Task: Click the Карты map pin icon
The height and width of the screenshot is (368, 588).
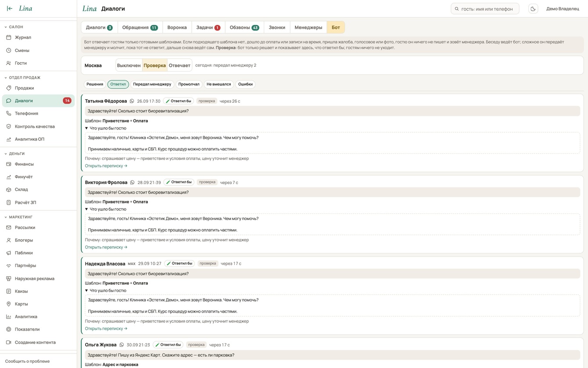Action: coord(8,304)
